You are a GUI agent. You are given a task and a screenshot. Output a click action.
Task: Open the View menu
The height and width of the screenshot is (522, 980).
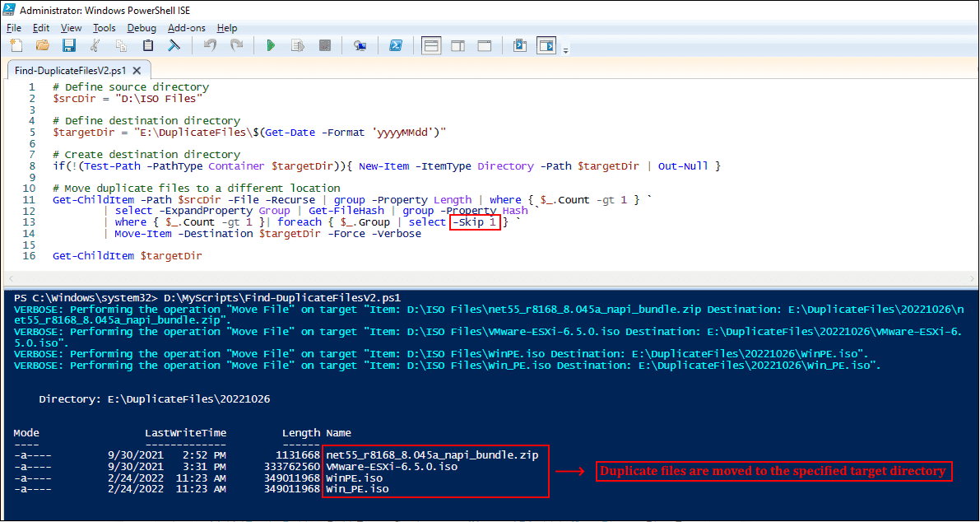(x=71, y=27)
